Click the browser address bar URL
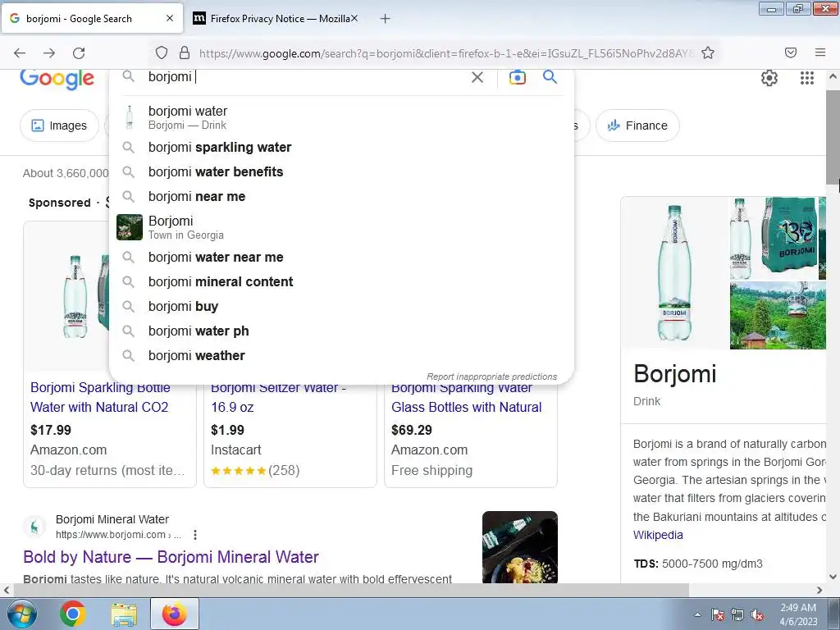Viewport: 840px width, 630px height. coord(445,53)
